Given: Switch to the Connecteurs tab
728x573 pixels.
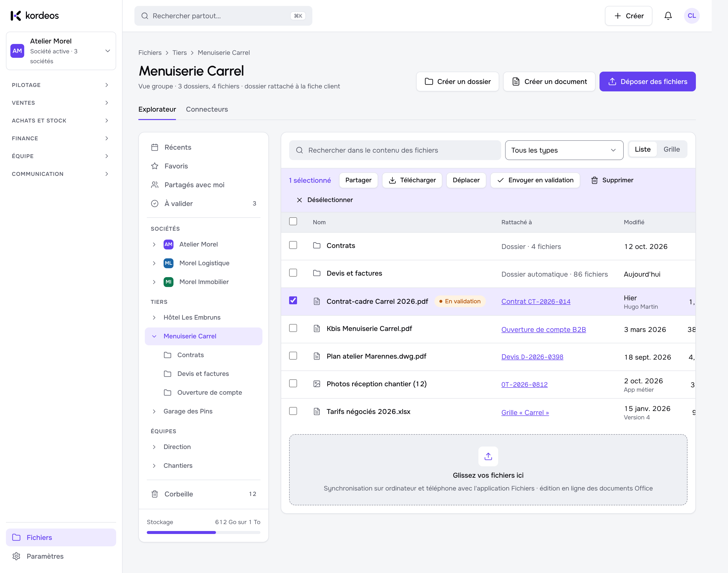Looking at the screenshot, I should point(207,109).
